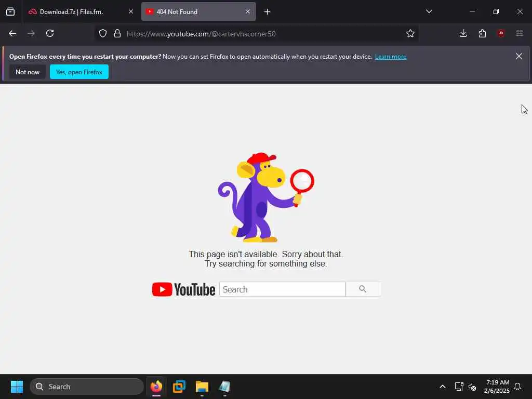Expand the list all tabs chevron
Viewport: 532px width, 399px height.
[x=429, y=11]
